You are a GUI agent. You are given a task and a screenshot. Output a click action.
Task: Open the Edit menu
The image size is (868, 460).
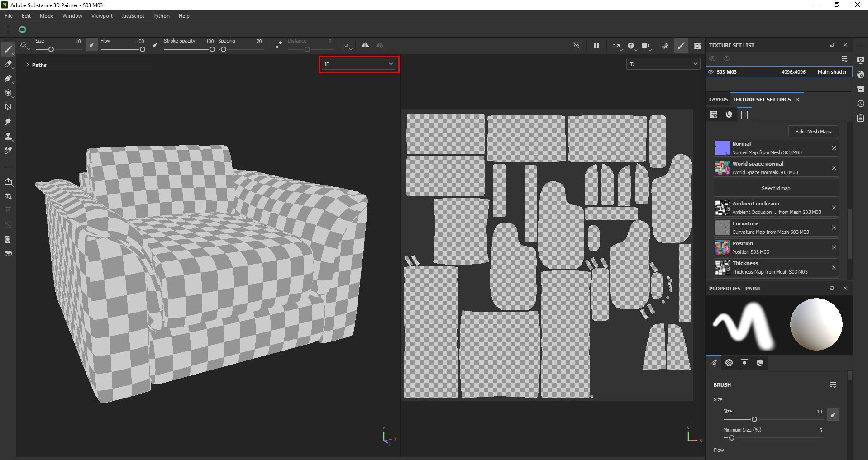(26, 16)
